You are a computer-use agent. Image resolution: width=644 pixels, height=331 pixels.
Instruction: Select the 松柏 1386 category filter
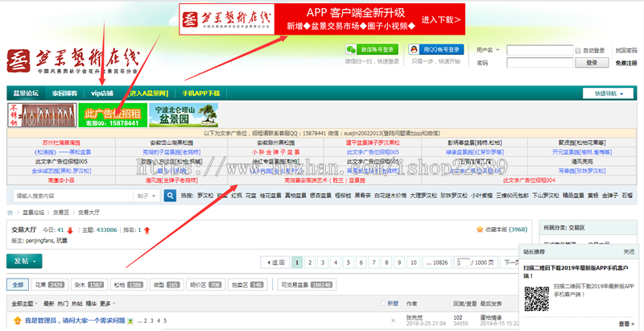tap(128, 284)
